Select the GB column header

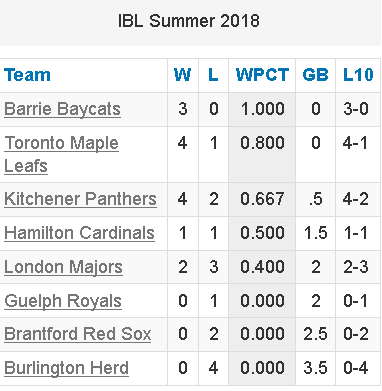point(315,75)
